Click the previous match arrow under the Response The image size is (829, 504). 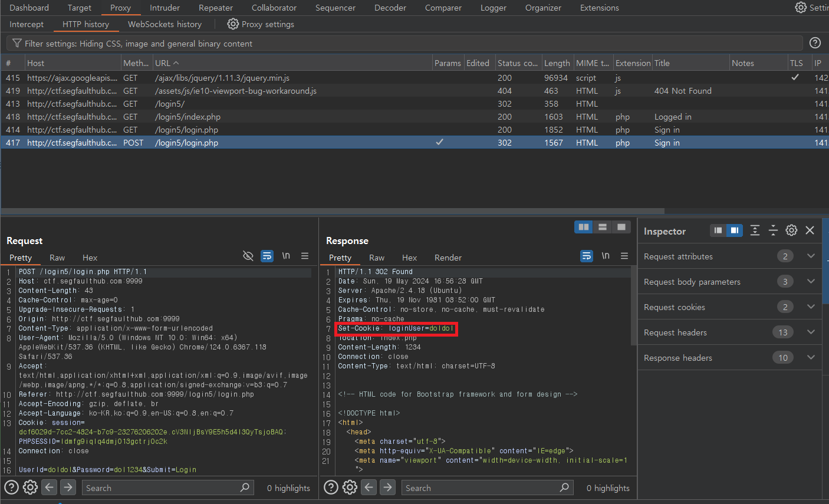click(x=369, y=487)
